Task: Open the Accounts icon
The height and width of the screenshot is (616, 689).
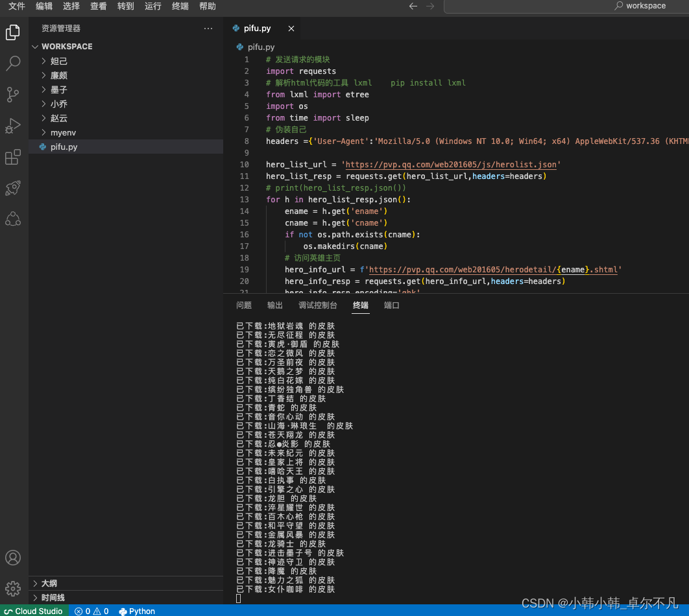Action: click(13, 558)
